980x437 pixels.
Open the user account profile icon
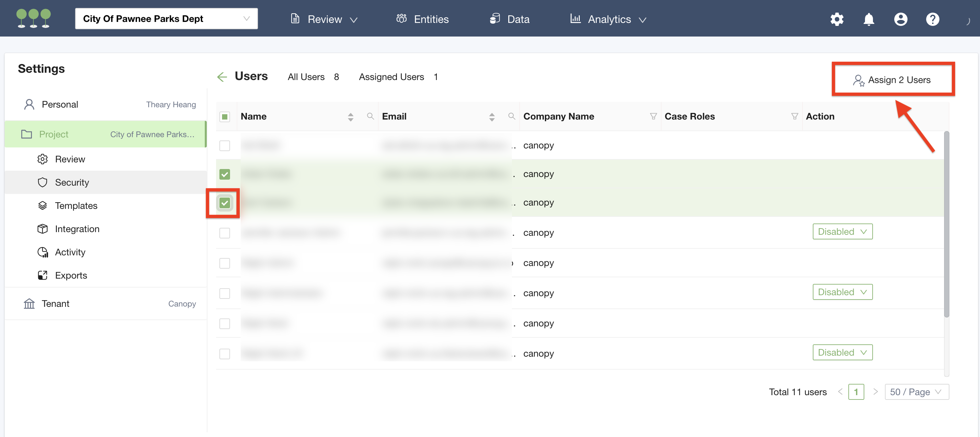(901, 19)
